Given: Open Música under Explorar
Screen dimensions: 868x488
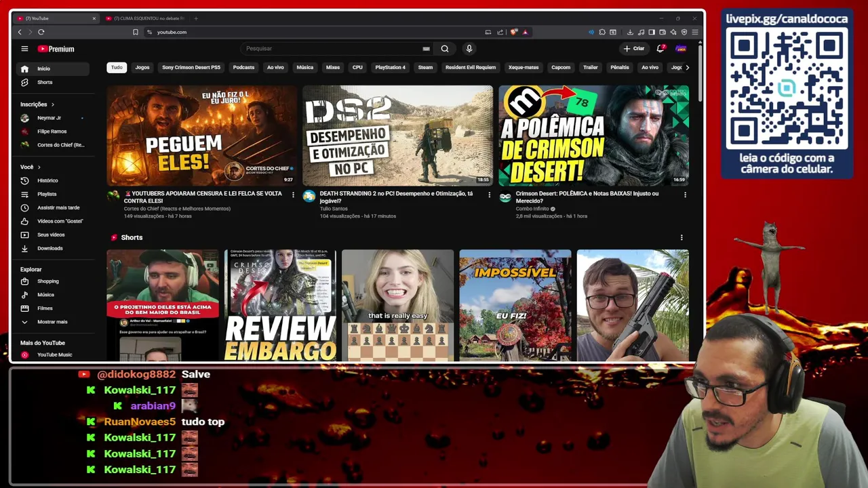Looking at the screenshot, I should [x=53, y=295].
